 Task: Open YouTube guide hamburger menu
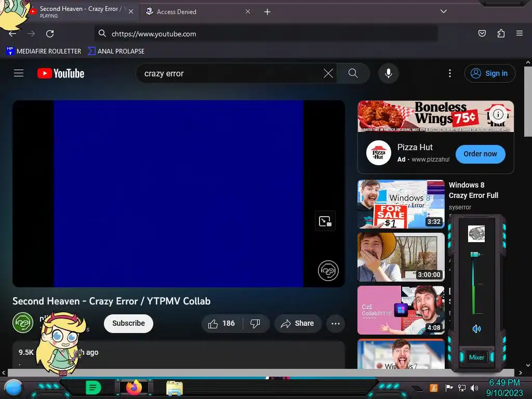pos(19,73)
